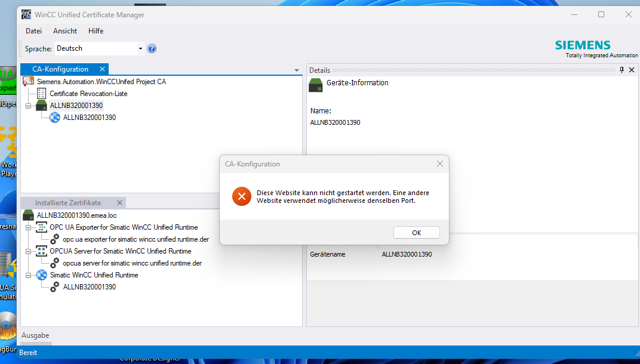Screen dimensions: 640x364
Task: Open the Hilfe menu
Action: click(x=96, y=31)
